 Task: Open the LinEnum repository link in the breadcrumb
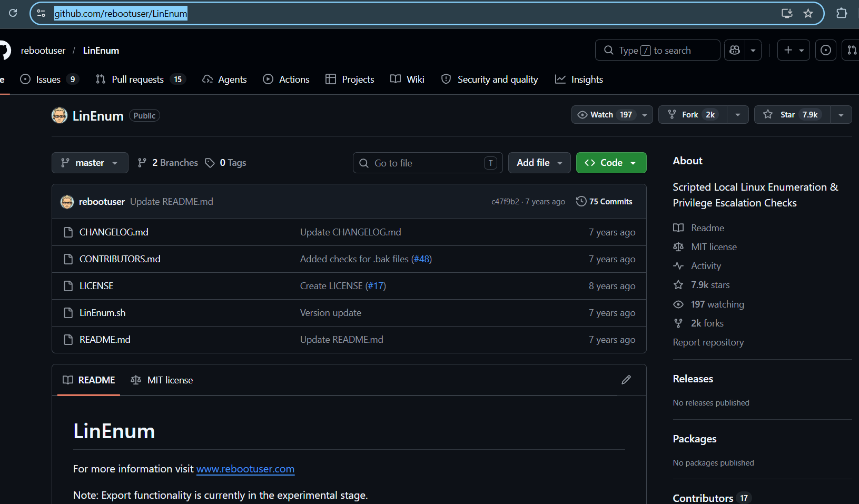coord(101,51)
